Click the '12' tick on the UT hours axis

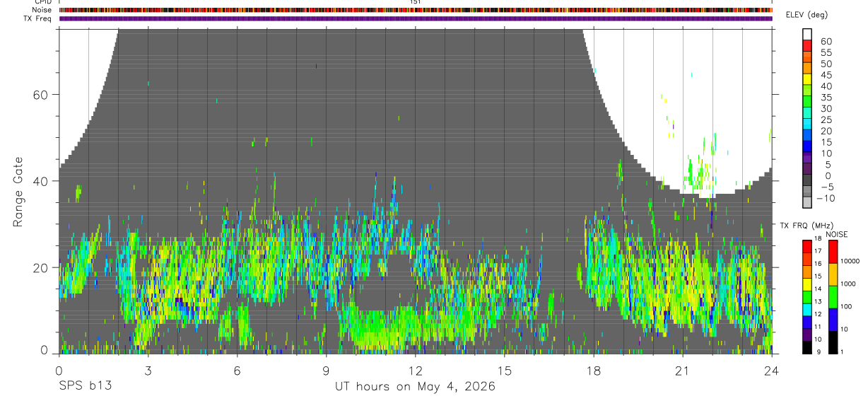pyautogui.click(x=416, y=371)
